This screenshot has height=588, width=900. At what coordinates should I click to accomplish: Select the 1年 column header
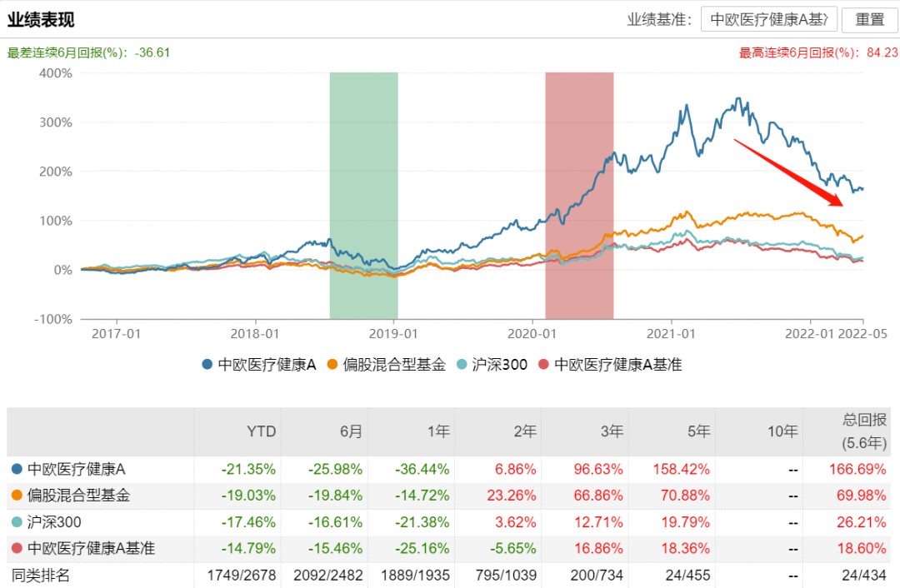coord(437,431)
